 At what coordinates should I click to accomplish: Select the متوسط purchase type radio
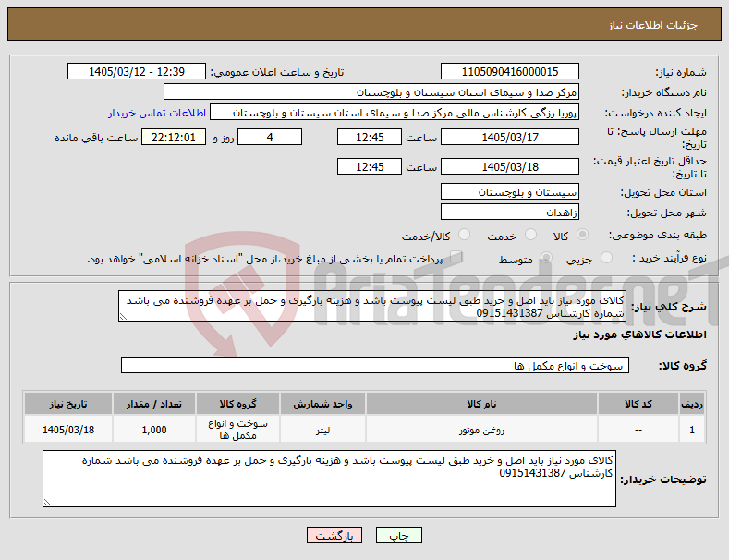(x=546, y=258)
